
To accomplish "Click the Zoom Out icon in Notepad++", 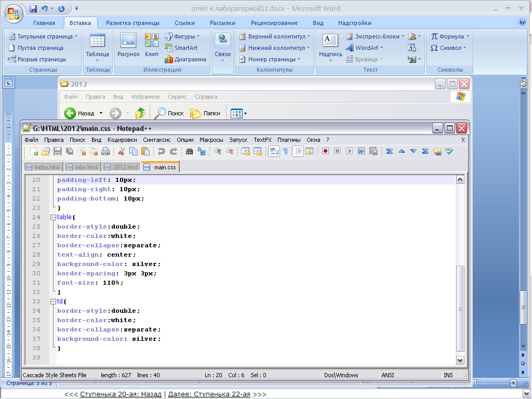I will [x=229, y=151].
